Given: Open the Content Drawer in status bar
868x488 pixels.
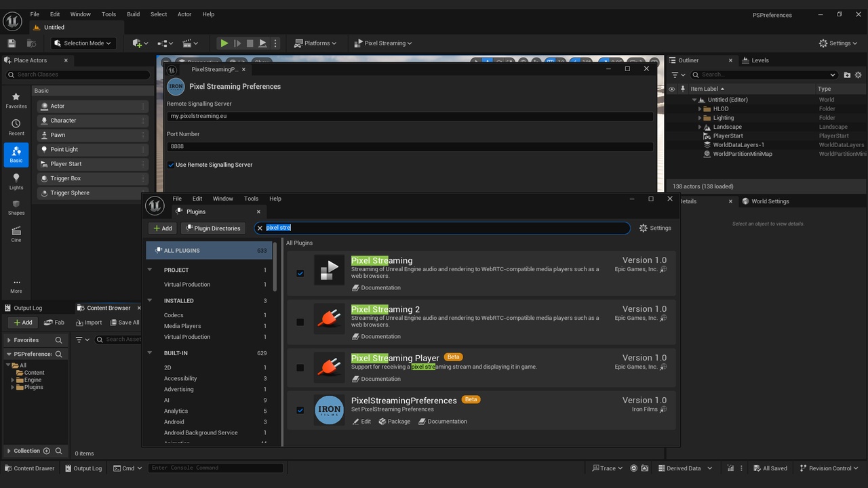Looking at the screenshot, I should [30, 468].
